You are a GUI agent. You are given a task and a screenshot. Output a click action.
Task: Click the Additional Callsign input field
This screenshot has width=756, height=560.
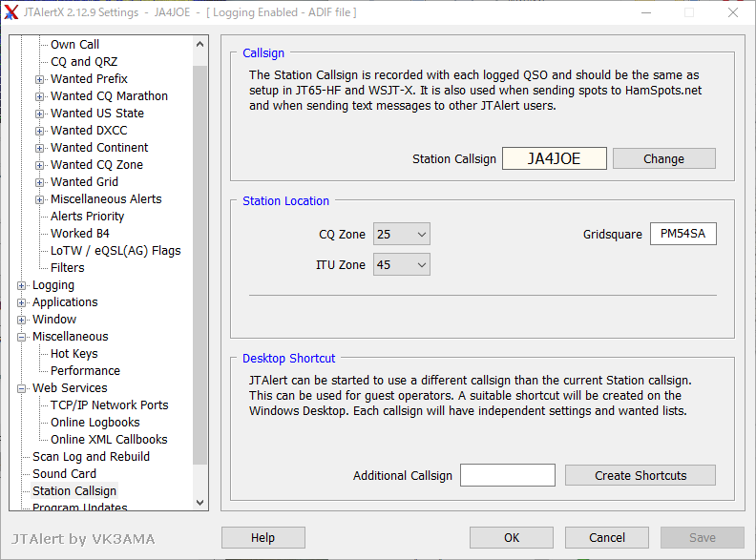tap(508, 475)
